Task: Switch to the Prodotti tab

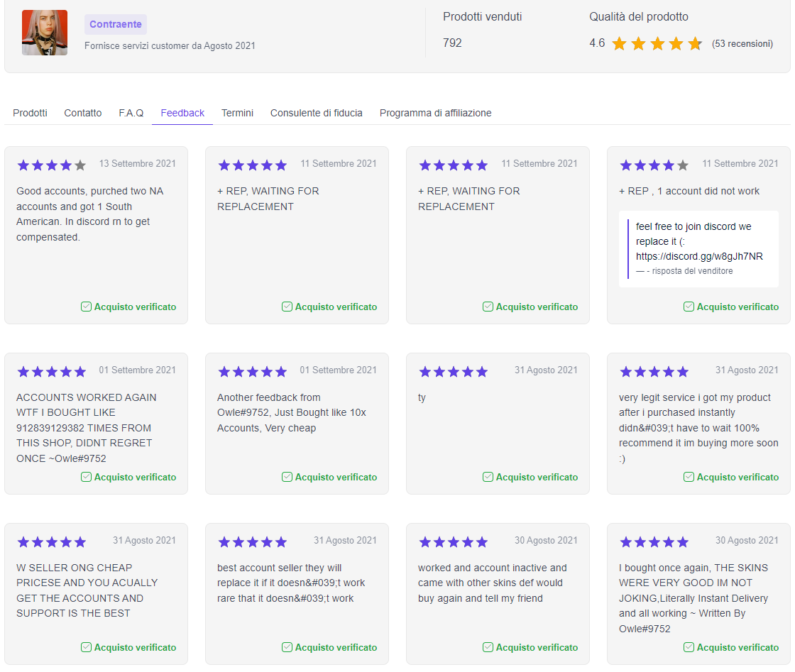Action: pos(30,113)
